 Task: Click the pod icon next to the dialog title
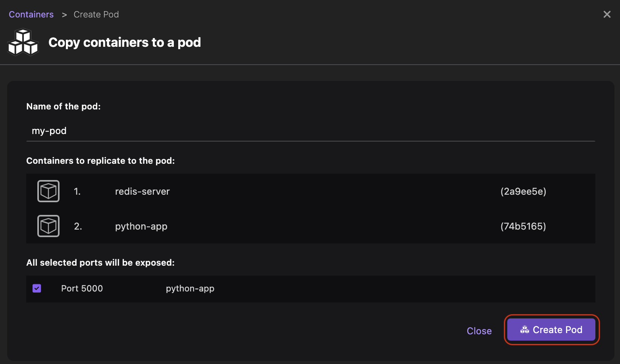23,41
